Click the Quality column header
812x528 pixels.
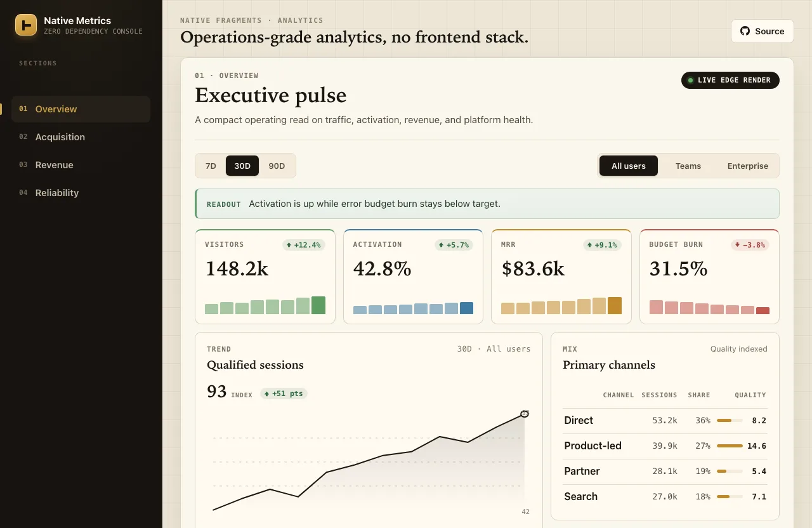point(750,395)
